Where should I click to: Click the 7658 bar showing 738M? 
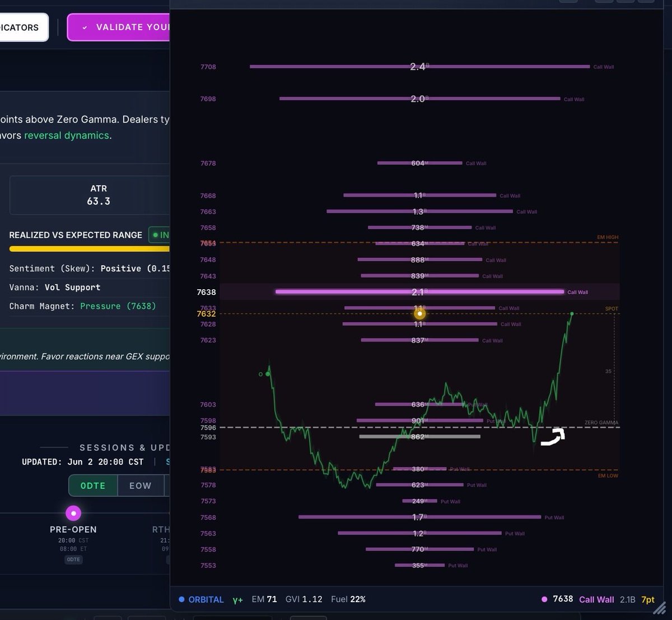[x=419, y=228]
